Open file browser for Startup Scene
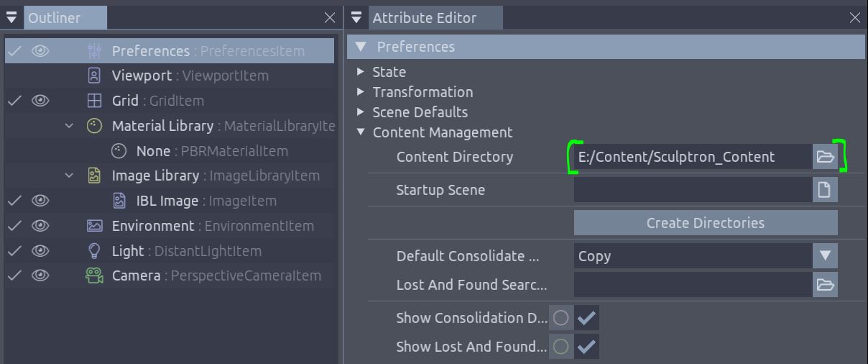 [x=825, y=190]
